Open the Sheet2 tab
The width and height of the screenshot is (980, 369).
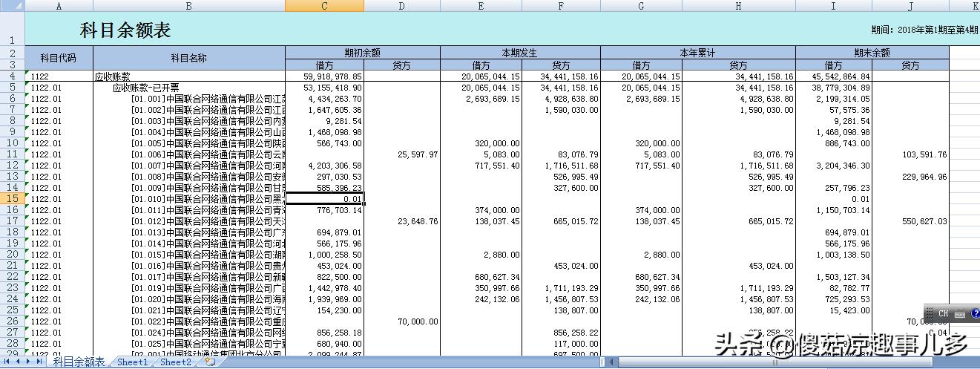tap(176, 362)
